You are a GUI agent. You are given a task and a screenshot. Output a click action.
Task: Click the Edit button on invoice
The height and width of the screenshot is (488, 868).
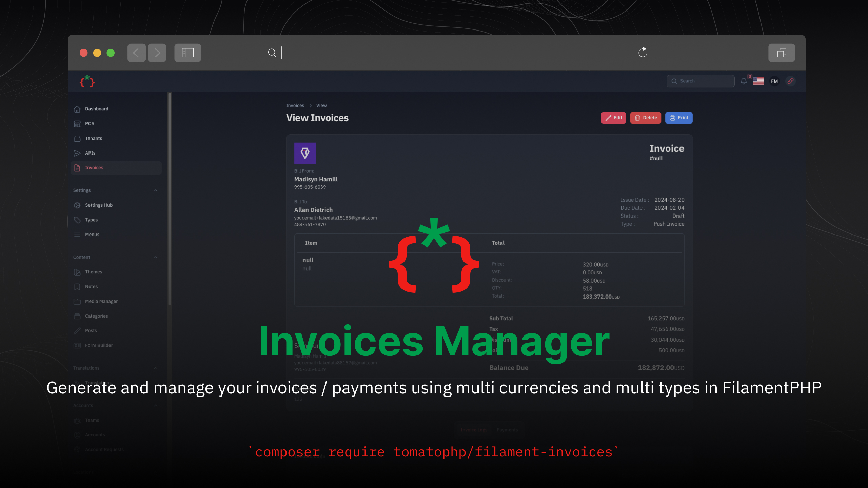tap(613, 117)
